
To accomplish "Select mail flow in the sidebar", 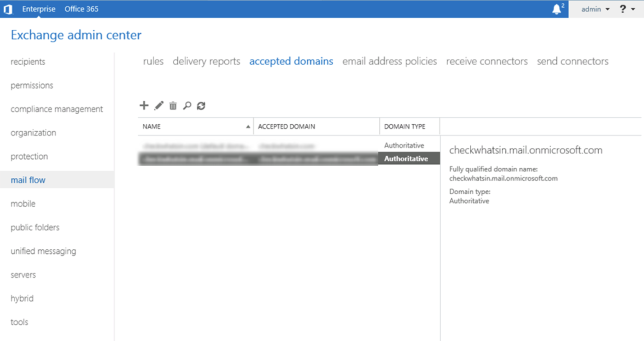I will [x=57, y=180].
